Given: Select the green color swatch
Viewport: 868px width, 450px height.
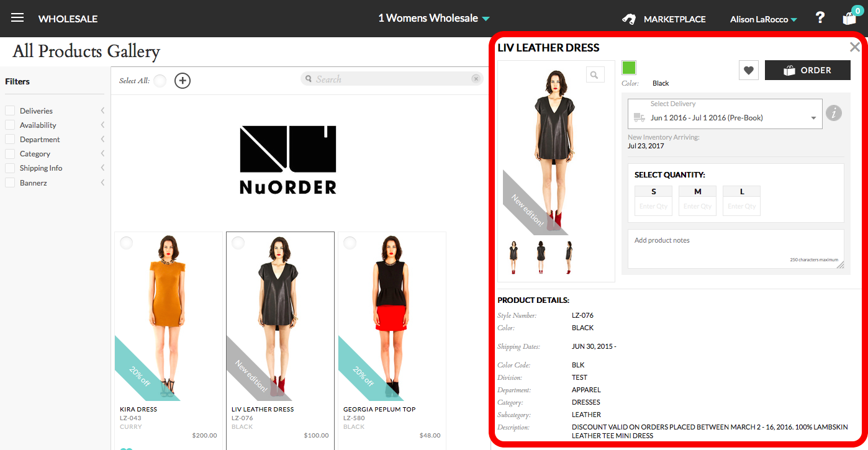Looking at the screenshot, I should click(629, 68).
